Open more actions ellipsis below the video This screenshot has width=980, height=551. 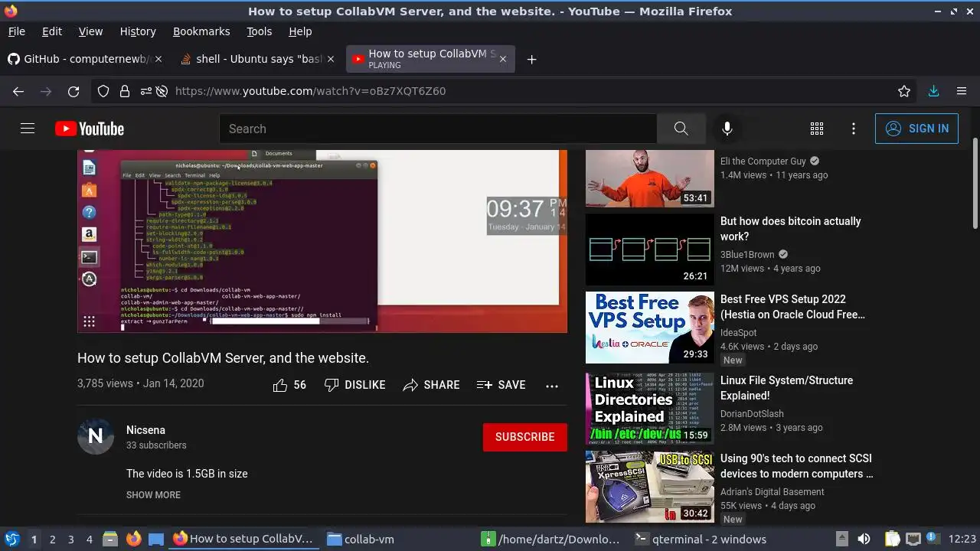tap(552, 386)
